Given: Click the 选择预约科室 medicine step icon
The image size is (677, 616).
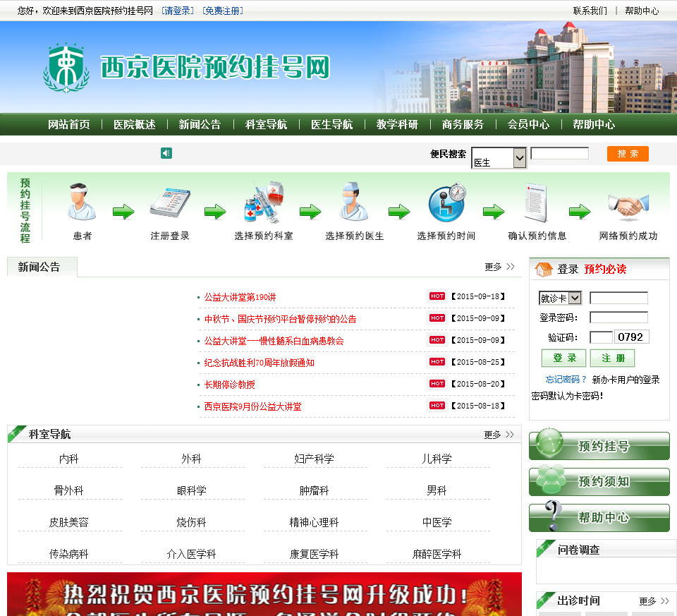Looking at the screenshot, I should coord(264,203).
